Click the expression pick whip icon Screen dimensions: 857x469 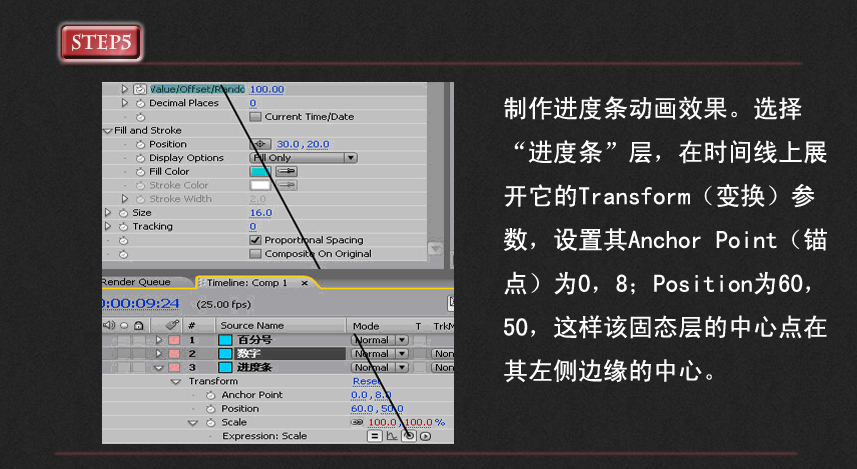pyautogui.click(x=409, y=436)
